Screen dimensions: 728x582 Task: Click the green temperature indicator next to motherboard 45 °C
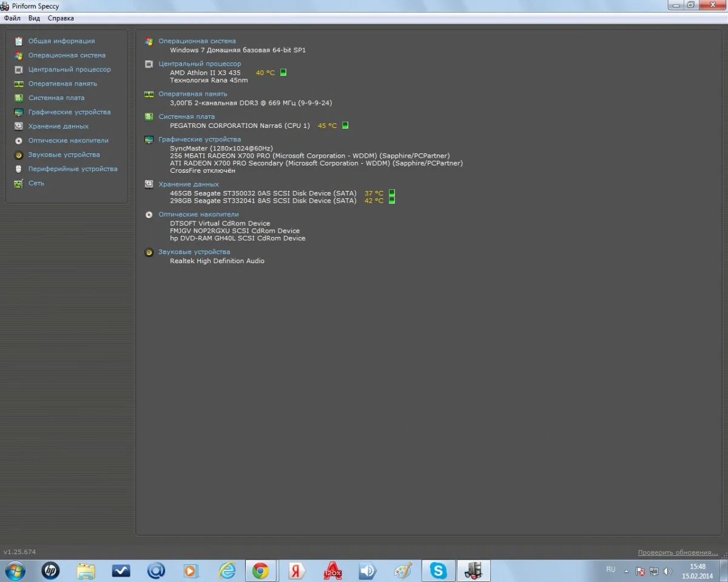coord(345,125)
